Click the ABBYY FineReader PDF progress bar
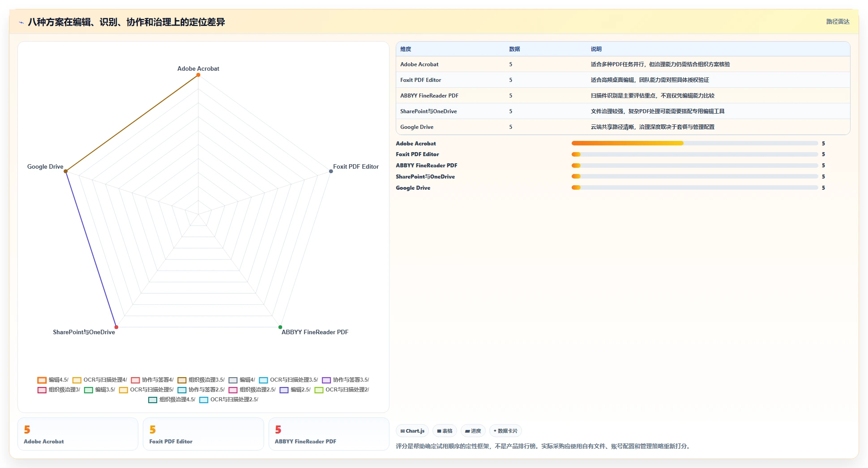This screenshot has height=468, width=868. coord(695,166)
